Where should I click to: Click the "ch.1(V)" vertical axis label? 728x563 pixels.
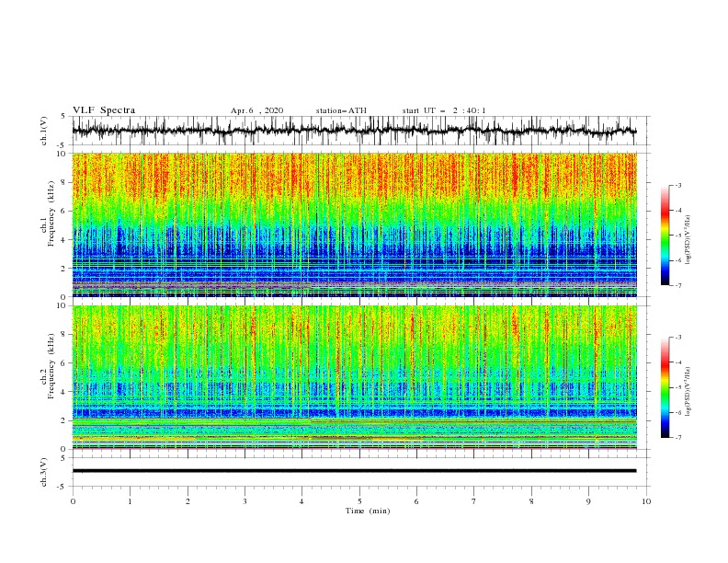44,131
